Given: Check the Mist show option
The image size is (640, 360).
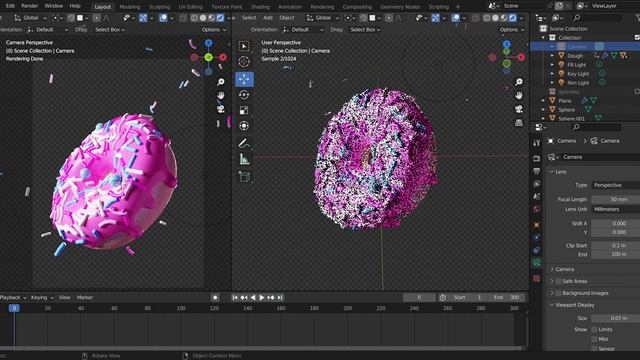Looking at the screenshot, I should coord(594,339).
